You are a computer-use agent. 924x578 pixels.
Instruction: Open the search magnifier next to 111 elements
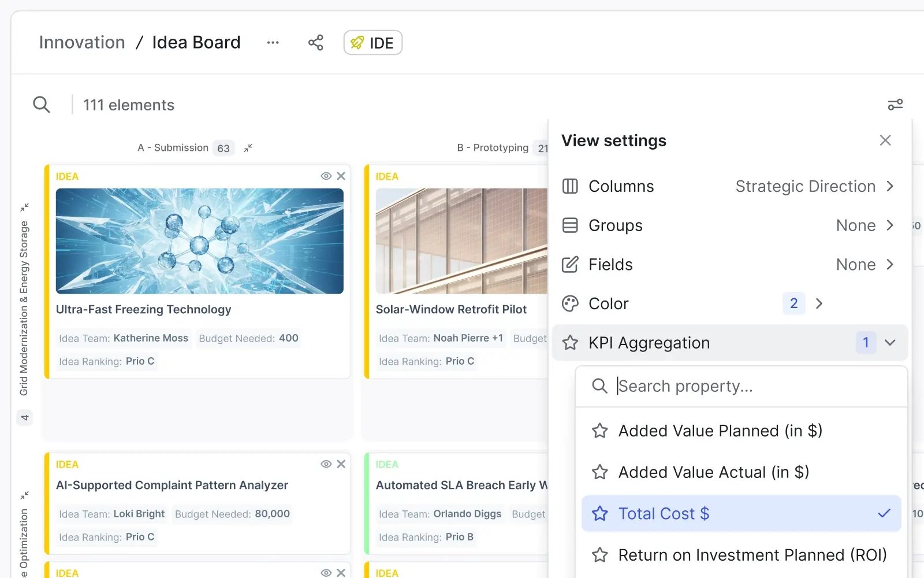[x=41, y=105]
